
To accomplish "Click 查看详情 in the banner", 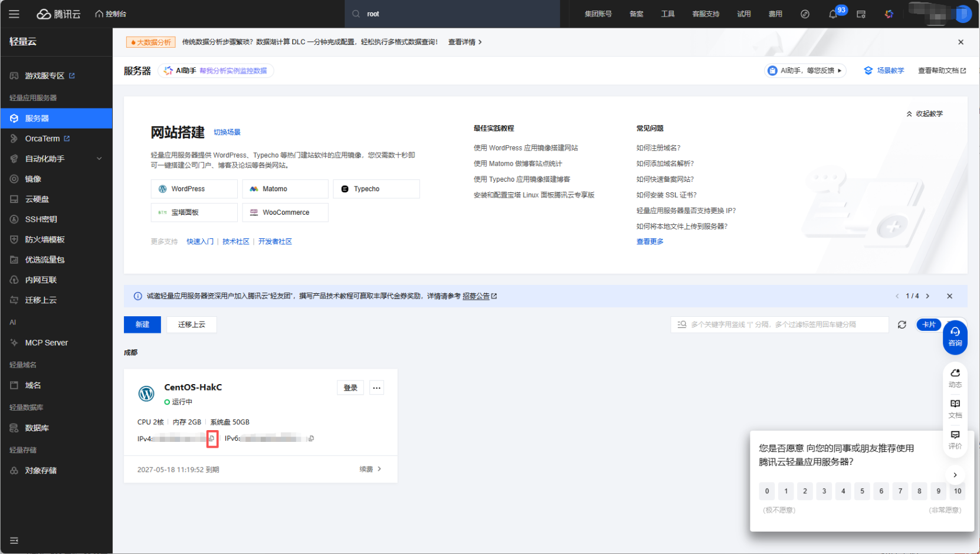I will [465, 42].
